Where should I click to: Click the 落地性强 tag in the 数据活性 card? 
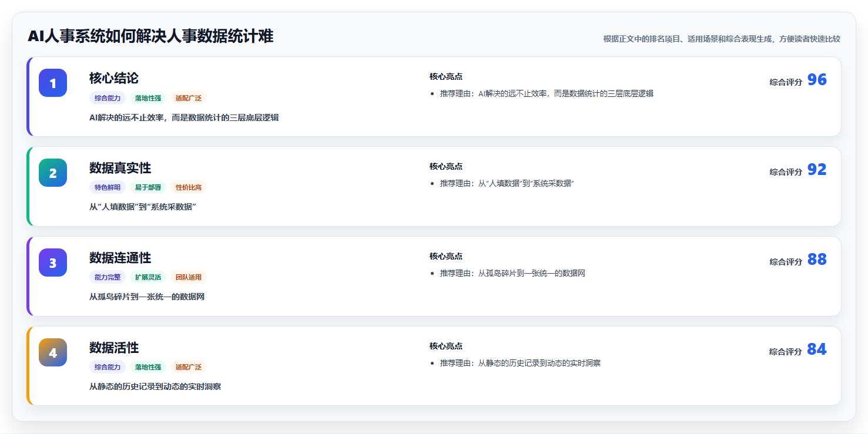148,368
